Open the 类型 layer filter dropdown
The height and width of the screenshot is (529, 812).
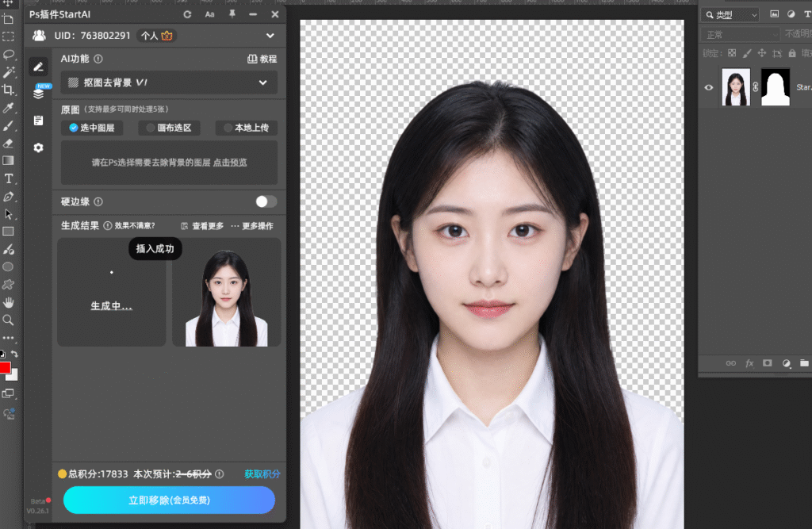730,15
